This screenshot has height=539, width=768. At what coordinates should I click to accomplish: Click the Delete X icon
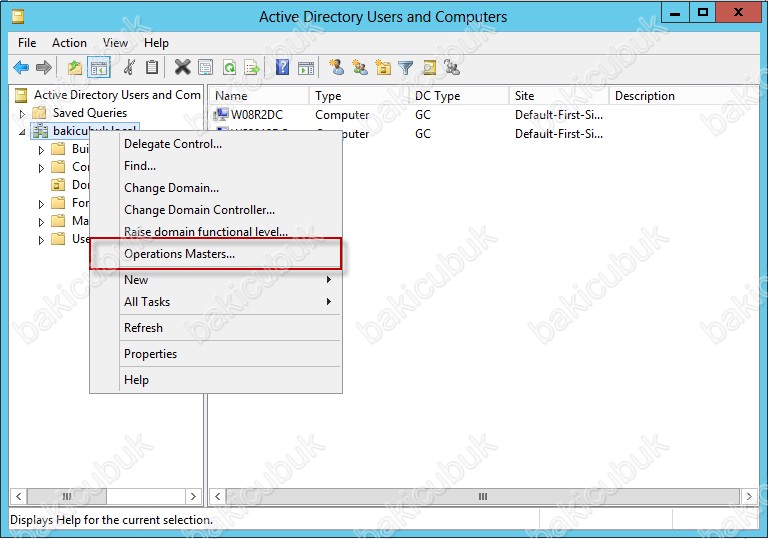click(182, 67)
